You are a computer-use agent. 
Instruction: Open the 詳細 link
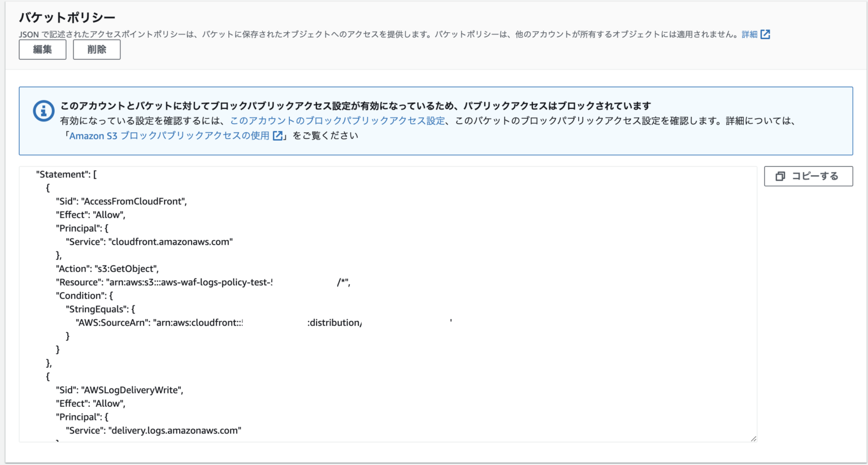[x=750, y=34]
